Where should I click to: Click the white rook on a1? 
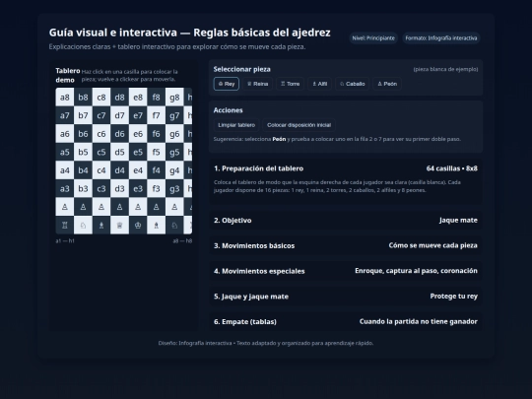click(64, 226)
